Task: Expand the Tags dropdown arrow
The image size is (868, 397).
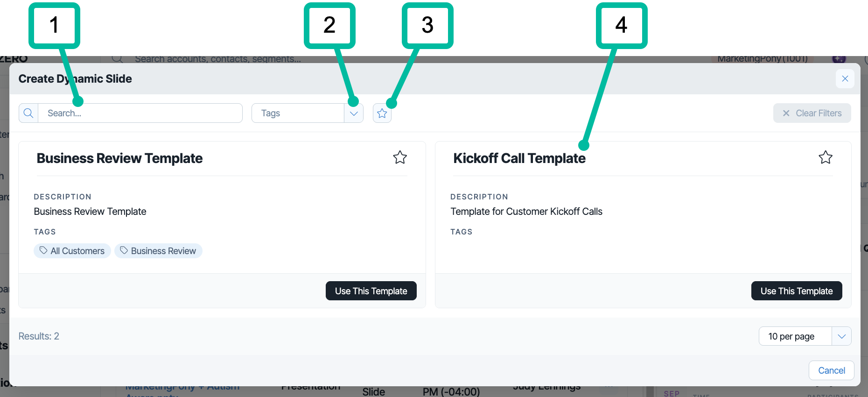Action: [x=354, y=113]
